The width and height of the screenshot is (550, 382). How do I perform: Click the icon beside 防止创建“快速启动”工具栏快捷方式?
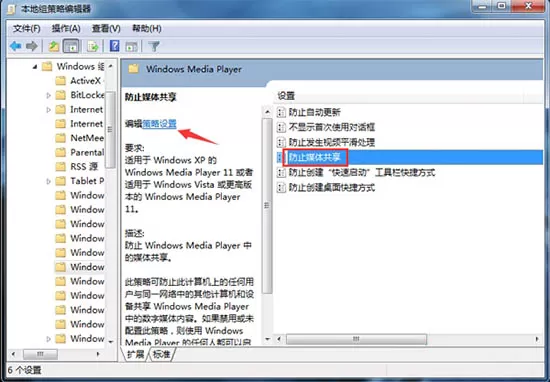281,172
